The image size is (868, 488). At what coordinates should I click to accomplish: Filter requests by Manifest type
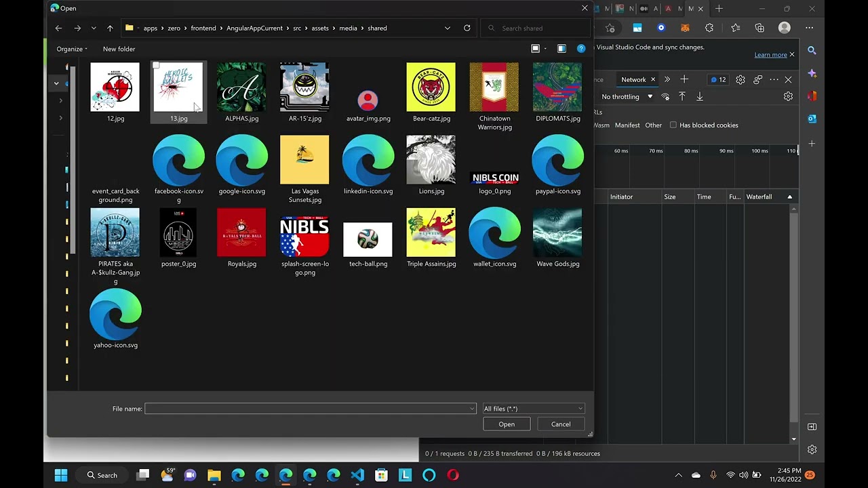coord(627,125)
